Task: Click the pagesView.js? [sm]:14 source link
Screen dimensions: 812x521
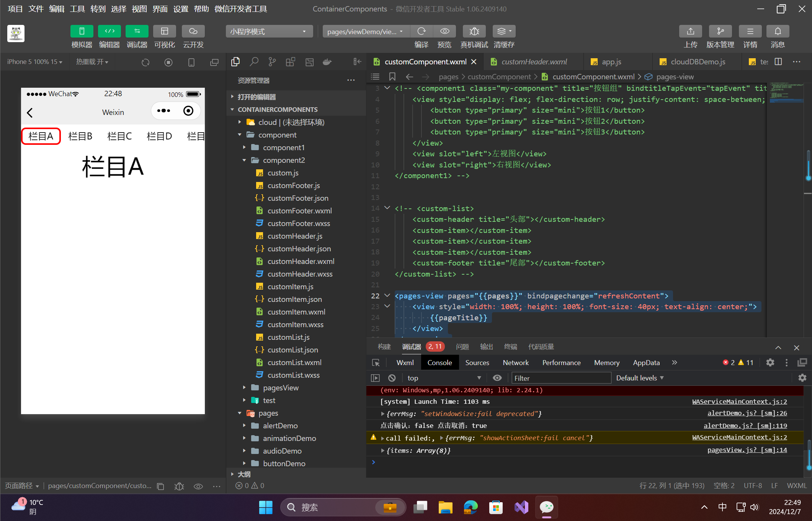Action: [x=747, y=450]
